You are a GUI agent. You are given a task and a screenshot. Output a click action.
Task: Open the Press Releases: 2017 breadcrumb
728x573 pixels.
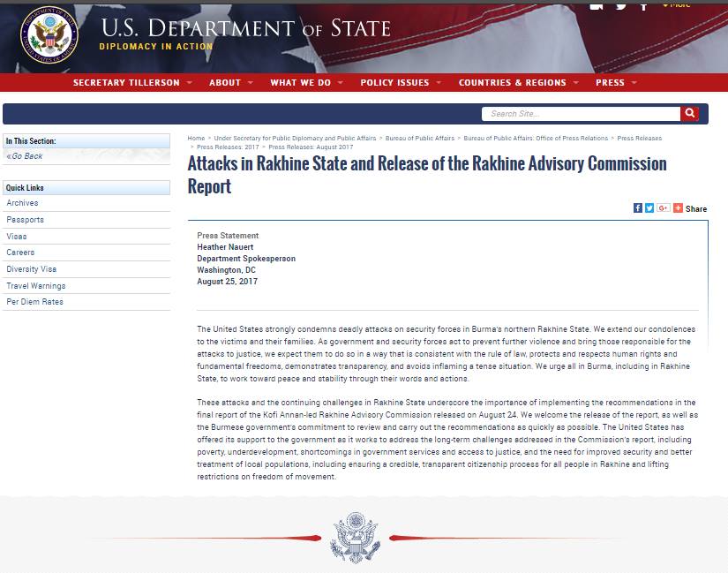pyautogui.click(x=228, y=147)
